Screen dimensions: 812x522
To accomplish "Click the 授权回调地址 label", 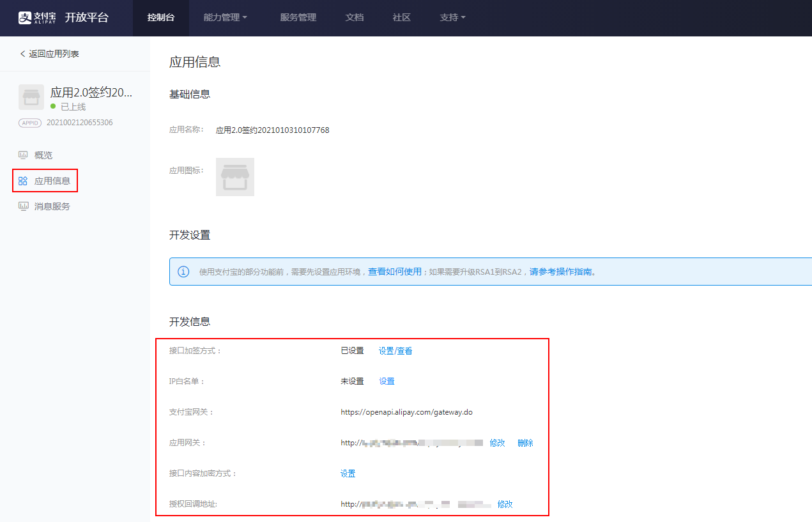I will click(x=193, y=504).
